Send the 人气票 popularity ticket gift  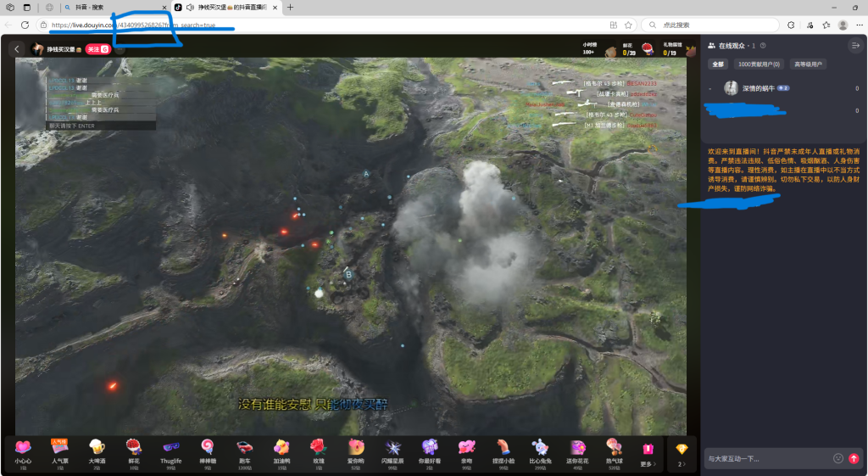point(60,453)
